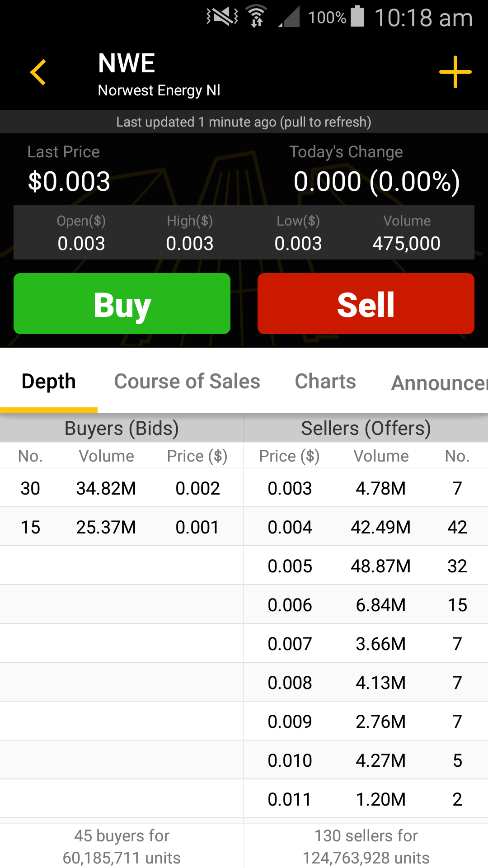Select offer price 0.011
This screenshot has height=868, width=488.
point(290,799)
